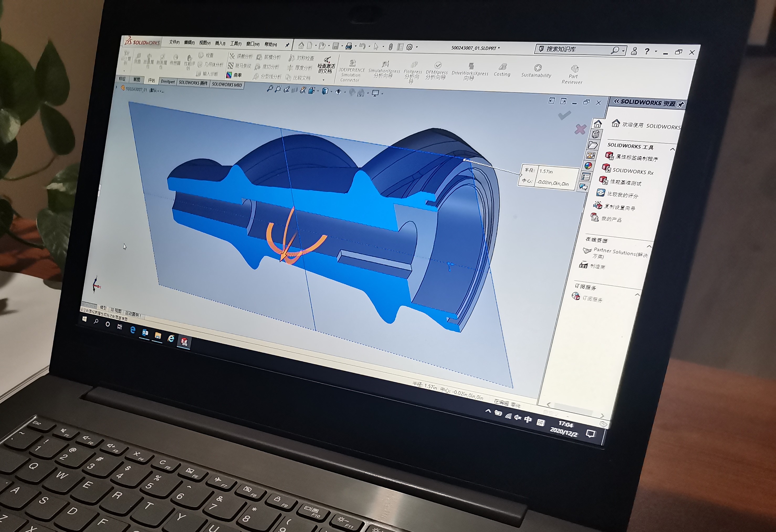Click the Undo arrow icon

point(362,46)
